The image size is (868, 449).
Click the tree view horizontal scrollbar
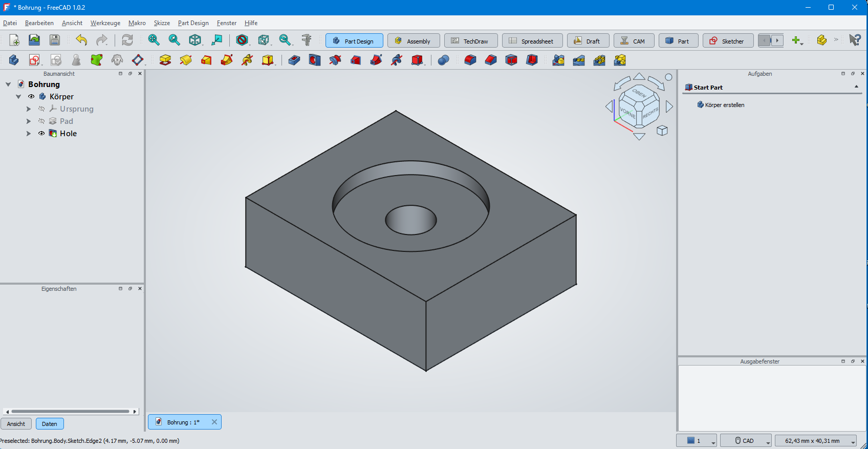pos(71,411)
